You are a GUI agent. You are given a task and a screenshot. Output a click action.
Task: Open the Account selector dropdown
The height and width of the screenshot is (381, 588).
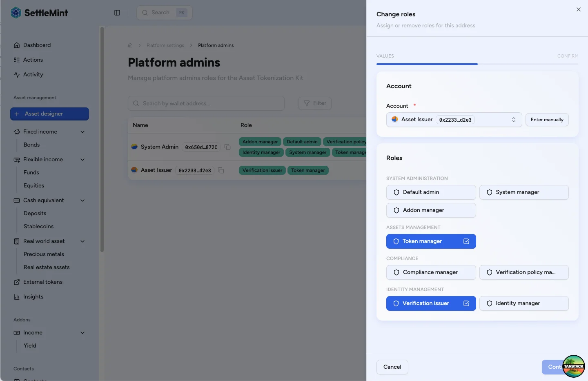[454, 120]
